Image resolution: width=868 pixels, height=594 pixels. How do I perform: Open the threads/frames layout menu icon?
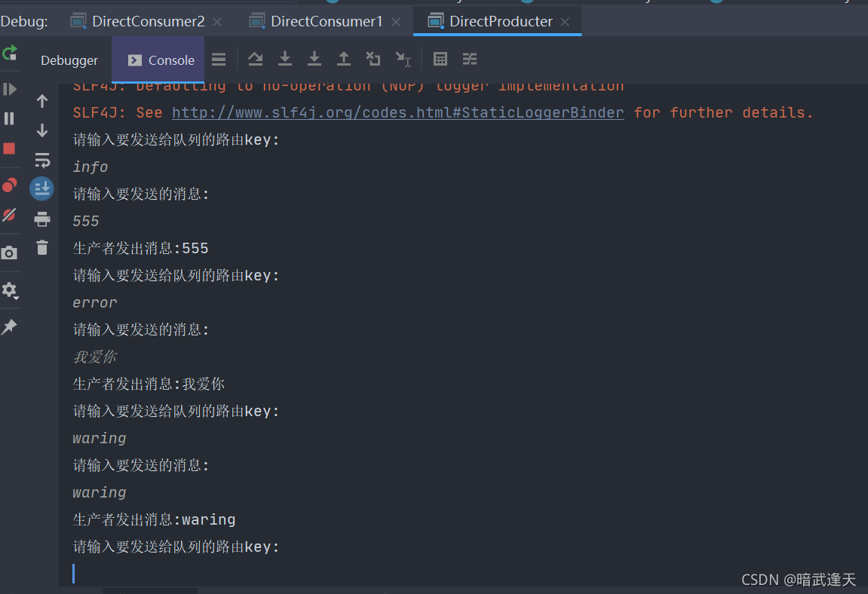click(219, 60)
